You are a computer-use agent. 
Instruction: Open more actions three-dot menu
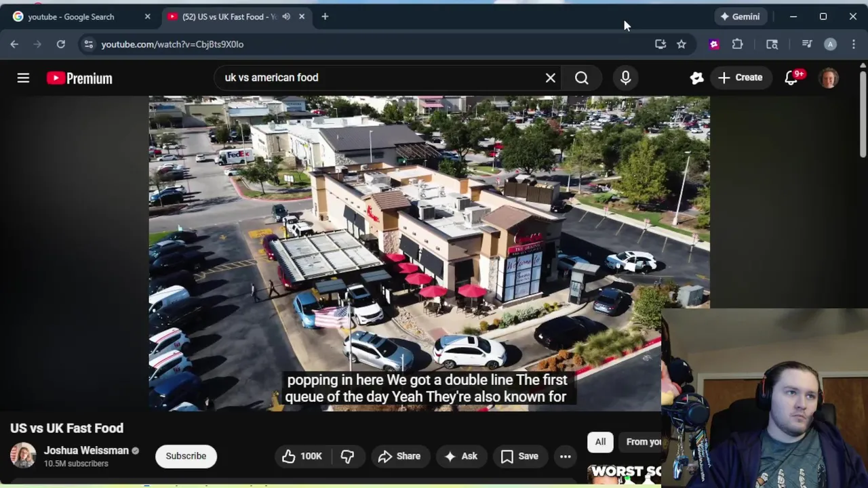pos(565,456)
